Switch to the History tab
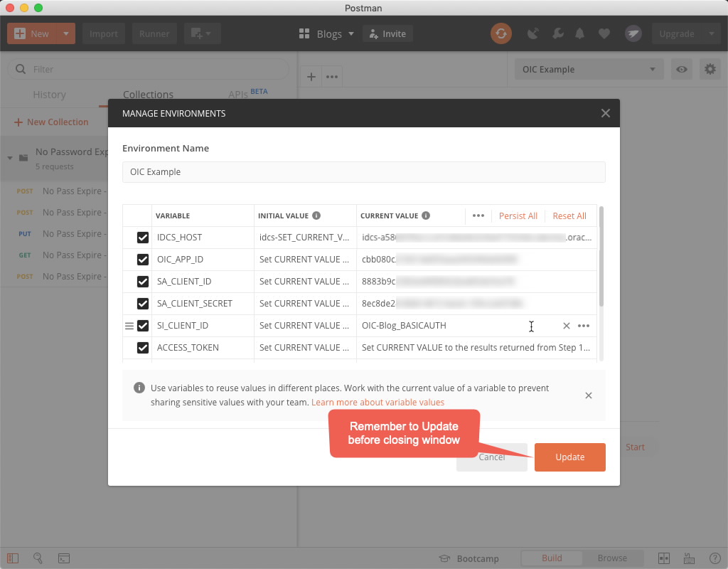The width and height of the screenshot is (728, 569). 49,95
